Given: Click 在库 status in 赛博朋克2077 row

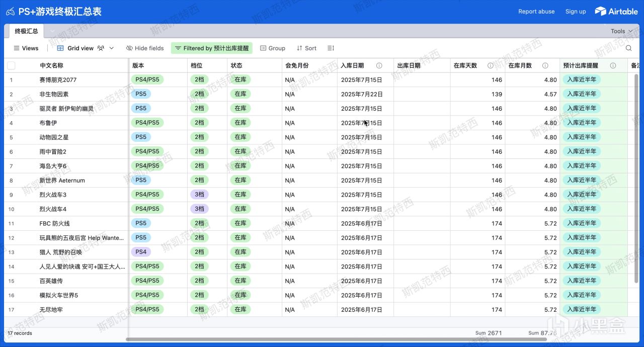Looking at the screenshot, I should click(x=240, y=79).
